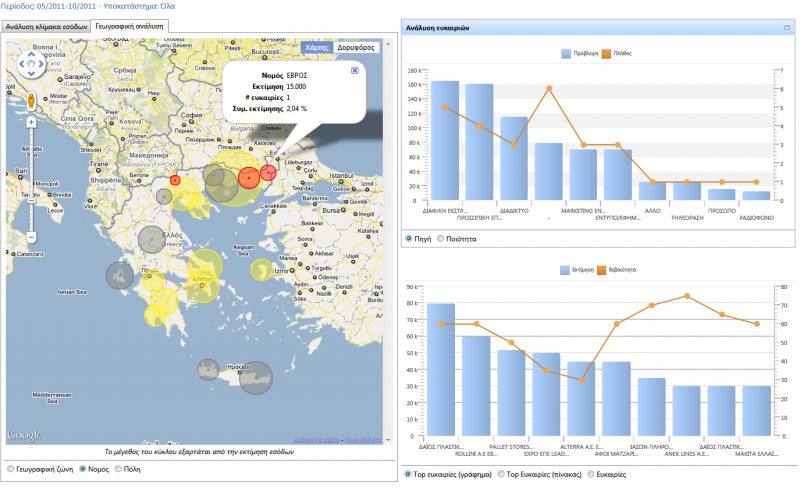Image resolution: width=800 pixels, height=489 pixels.
Task: Click the ΔΙΑΦ/ΚΗ ΕΚΣΤΡ... bar in top chart
Action: (x=445, y=140)
